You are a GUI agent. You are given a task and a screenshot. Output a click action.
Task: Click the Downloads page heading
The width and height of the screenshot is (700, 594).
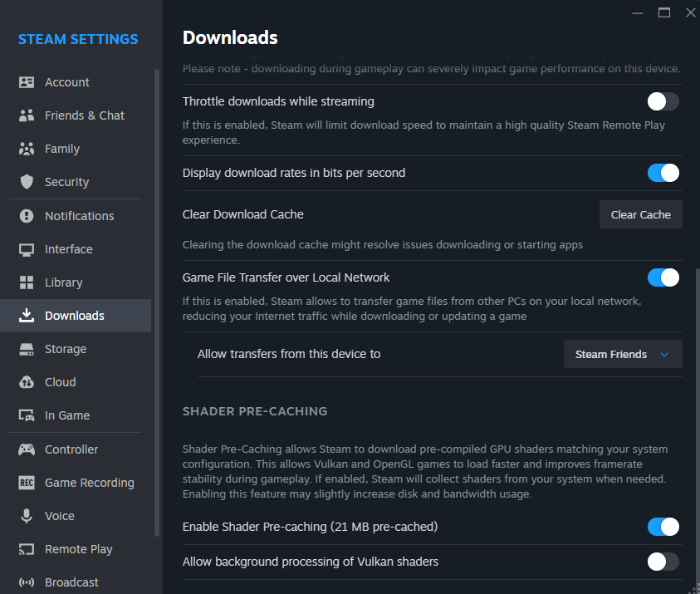230,37
